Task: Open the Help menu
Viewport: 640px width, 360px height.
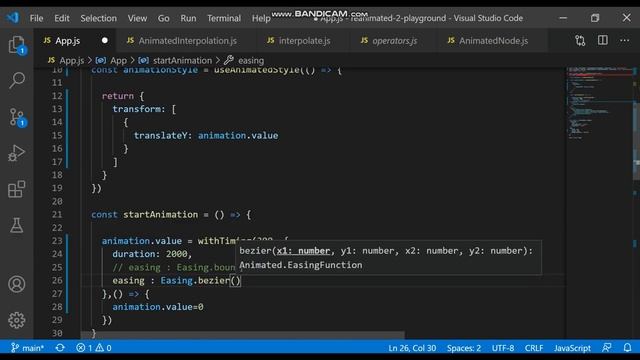Action: pyautogui.click(x=261, y=18)
